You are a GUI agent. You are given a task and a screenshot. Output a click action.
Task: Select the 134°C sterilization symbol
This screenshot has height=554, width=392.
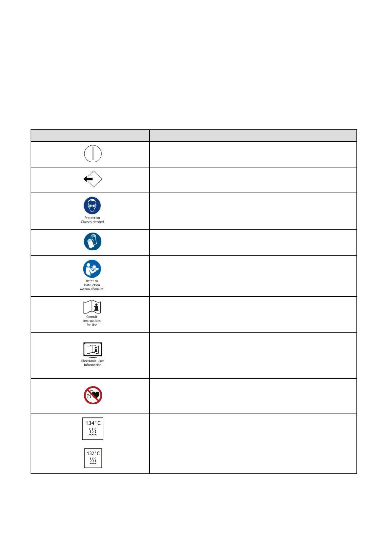coord(92,429)
